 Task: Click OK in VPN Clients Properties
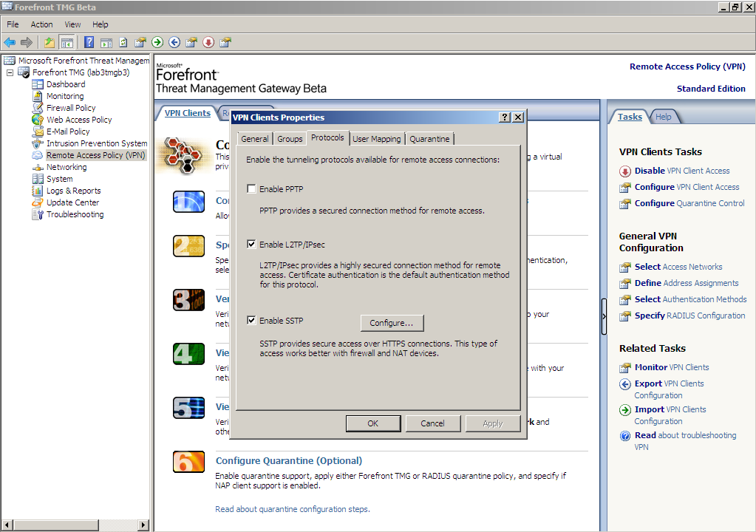pos(373,423)
